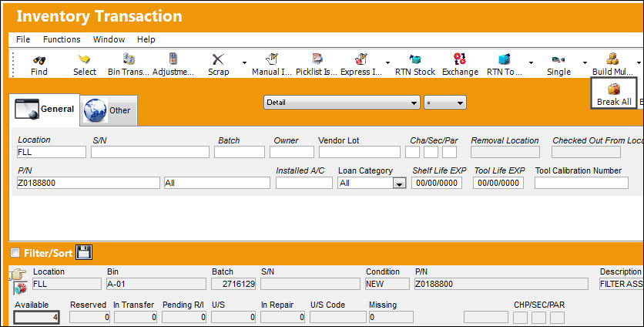Click the Build Multiple toolbar icon

tap(612, 59)
